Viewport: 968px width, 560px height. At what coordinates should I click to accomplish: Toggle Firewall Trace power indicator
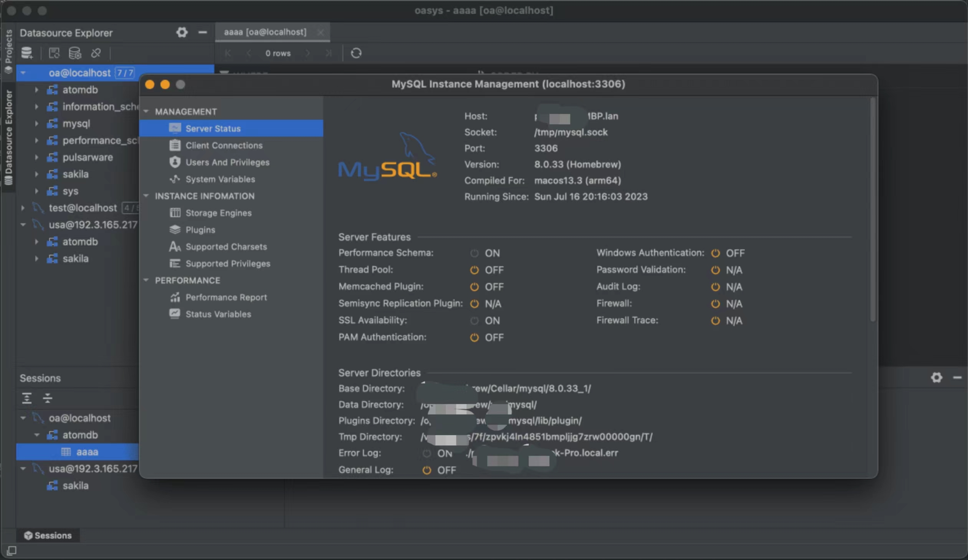(715, 321)
